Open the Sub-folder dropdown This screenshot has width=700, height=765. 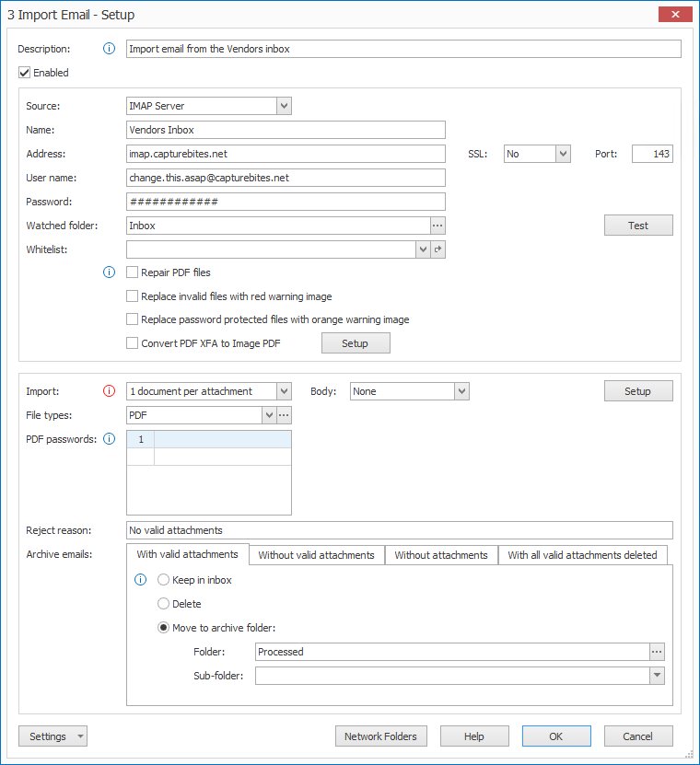click(x=657, y=676)
